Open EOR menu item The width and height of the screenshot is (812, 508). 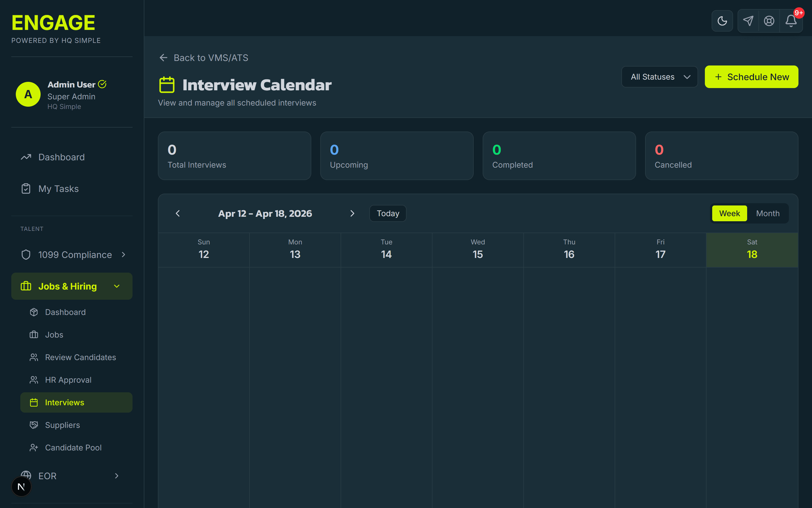coord(72,476)
